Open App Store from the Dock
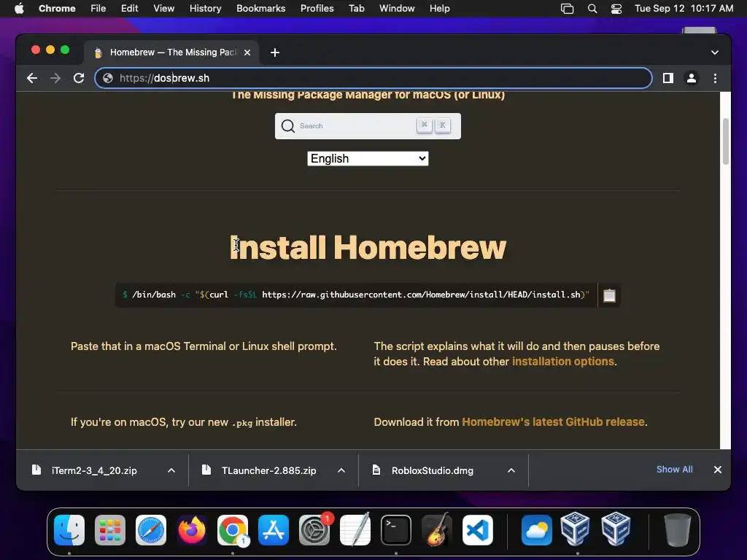The image size is (747, 560). click(274, 530)
